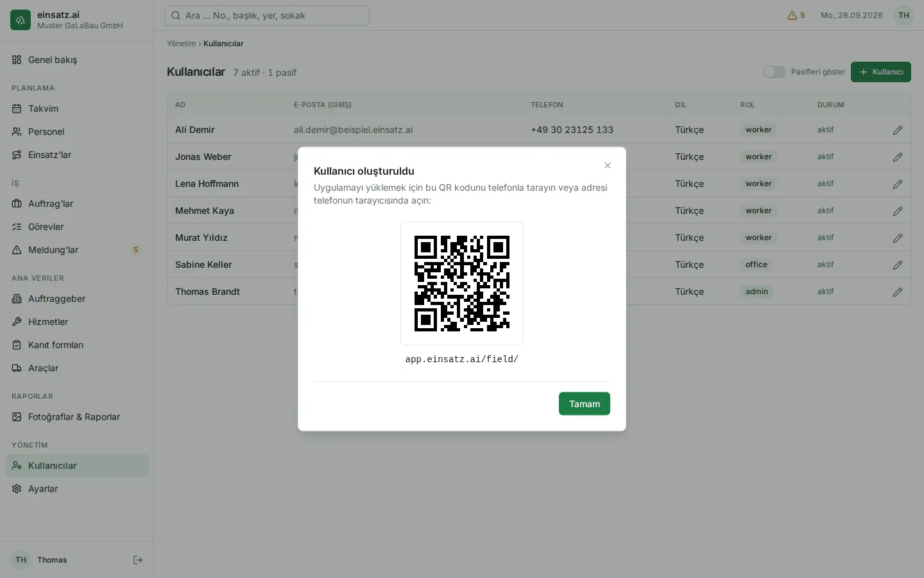
Task: Click phone number +49 30 23125 133
Action: click(572, 130)
